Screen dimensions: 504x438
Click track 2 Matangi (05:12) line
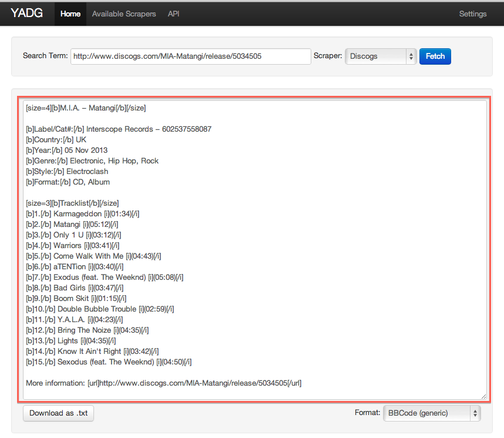click(72, 225)
